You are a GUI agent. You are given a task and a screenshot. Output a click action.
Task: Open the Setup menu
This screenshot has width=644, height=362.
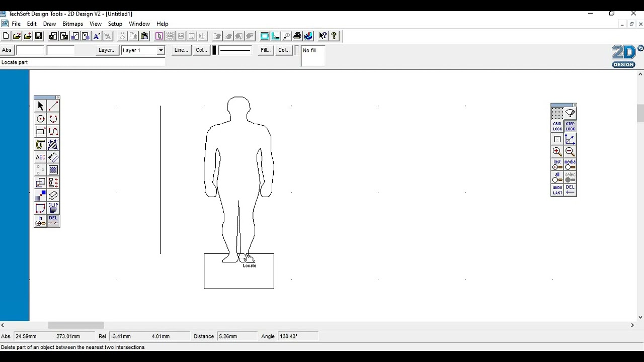tap(115, 24)
